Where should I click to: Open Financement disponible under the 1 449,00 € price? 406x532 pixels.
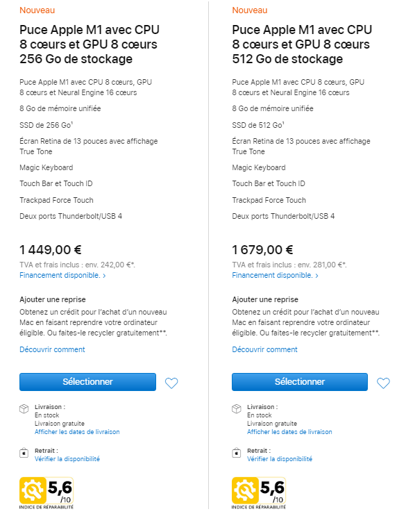click(x=62, y=275)
